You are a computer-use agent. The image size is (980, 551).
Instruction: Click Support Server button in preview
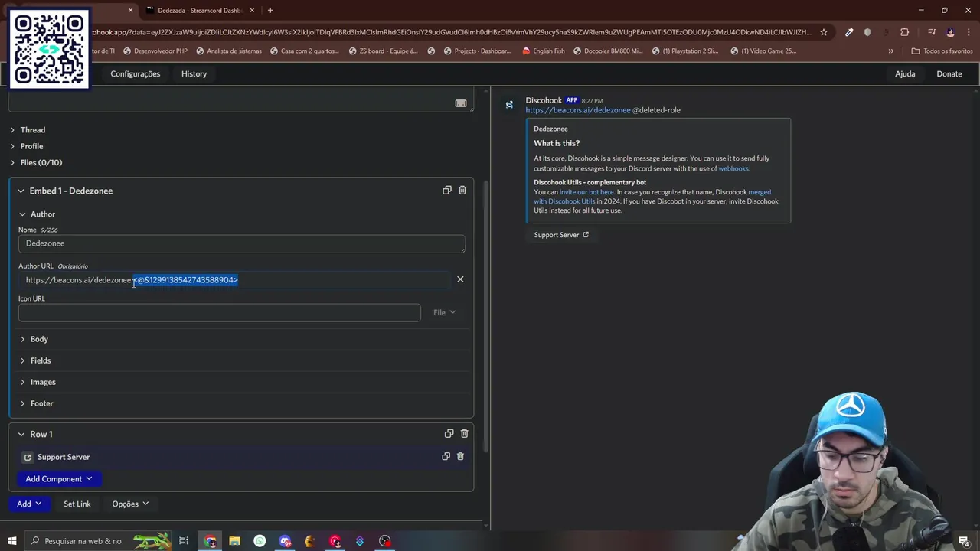point(561,235)
